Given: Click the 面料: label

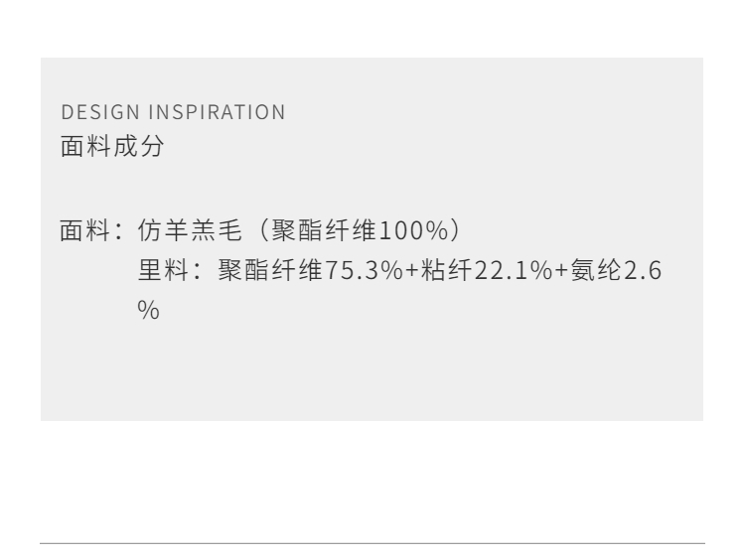Looking at the screenshot, I should tap(90, 229).
